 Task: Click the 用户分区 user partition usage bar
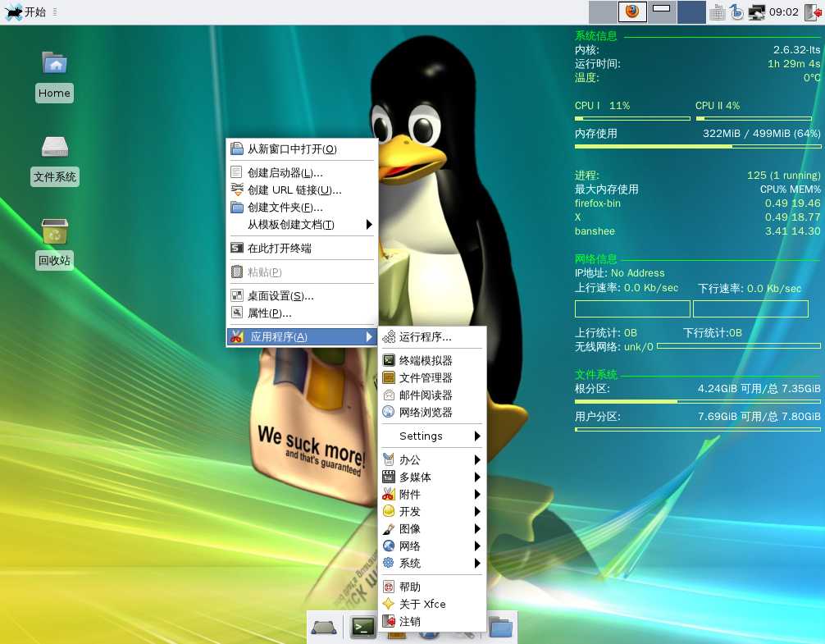(697, 429)
